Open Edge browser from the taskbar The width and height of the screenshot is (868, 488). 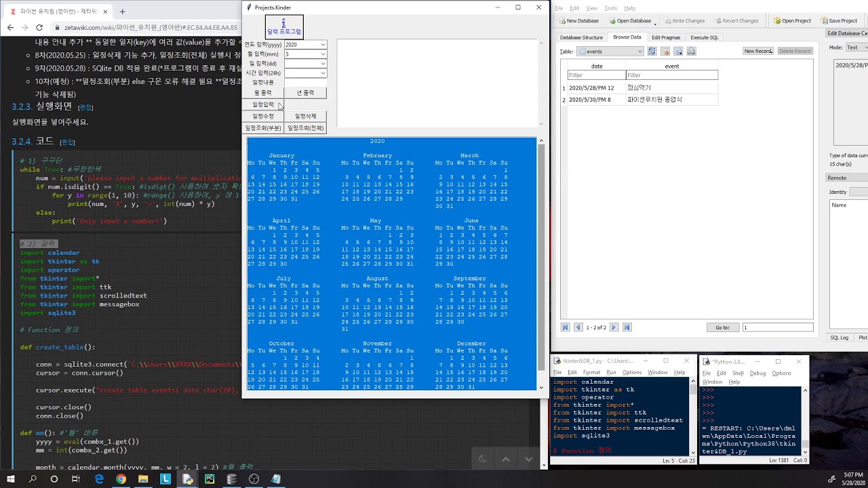point(99,479)
